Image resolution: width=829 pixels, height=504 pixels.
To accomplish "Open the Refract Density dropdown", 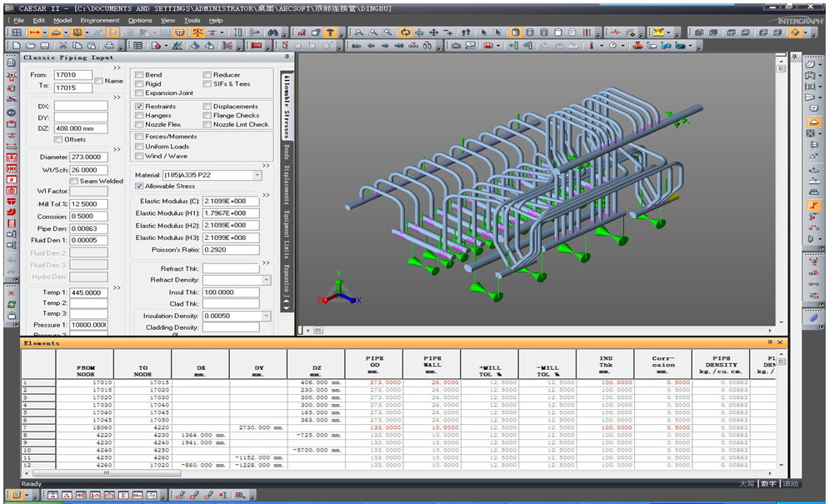I will 266,281.
